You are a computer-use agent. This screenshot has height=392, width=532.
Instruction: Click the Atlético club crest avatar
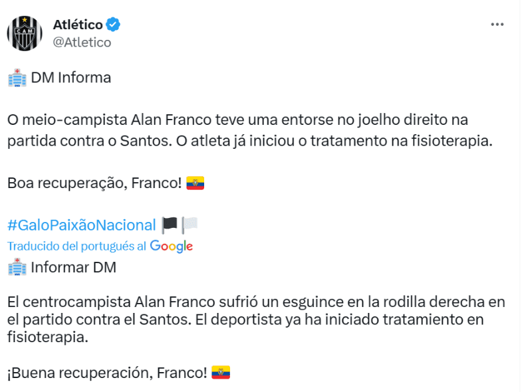point(25,33)
